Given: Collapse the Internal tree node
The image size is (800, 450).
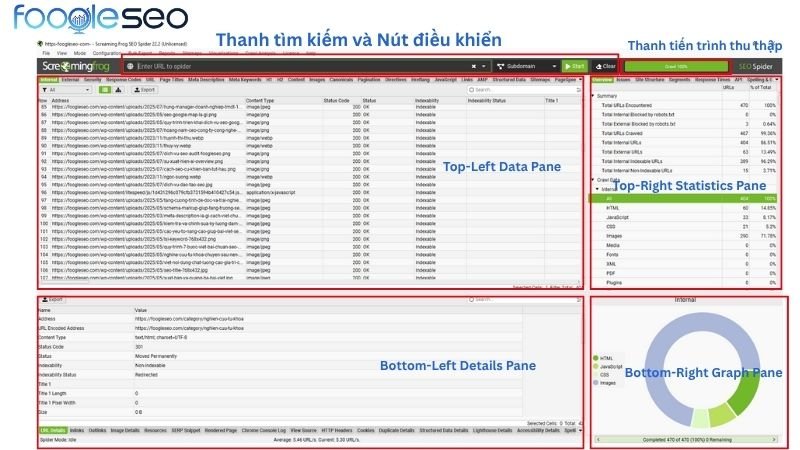Looking at the screenshot, I should 597,189.
